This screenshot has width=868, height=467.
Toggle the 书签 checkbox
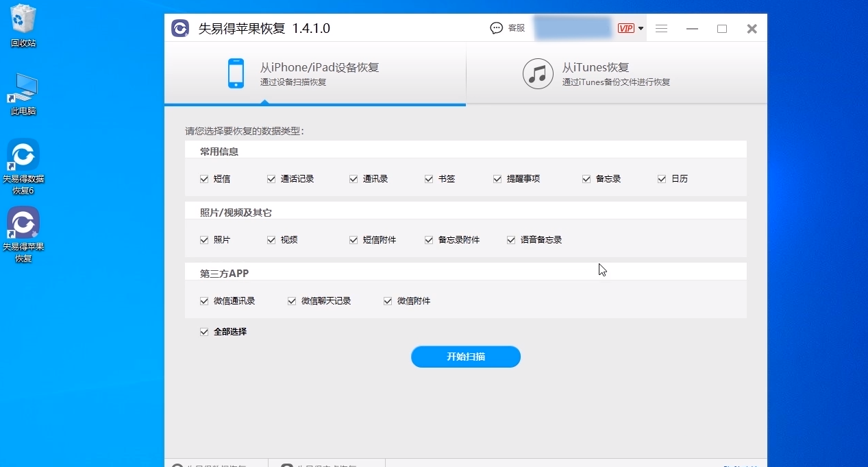(429, 179)
